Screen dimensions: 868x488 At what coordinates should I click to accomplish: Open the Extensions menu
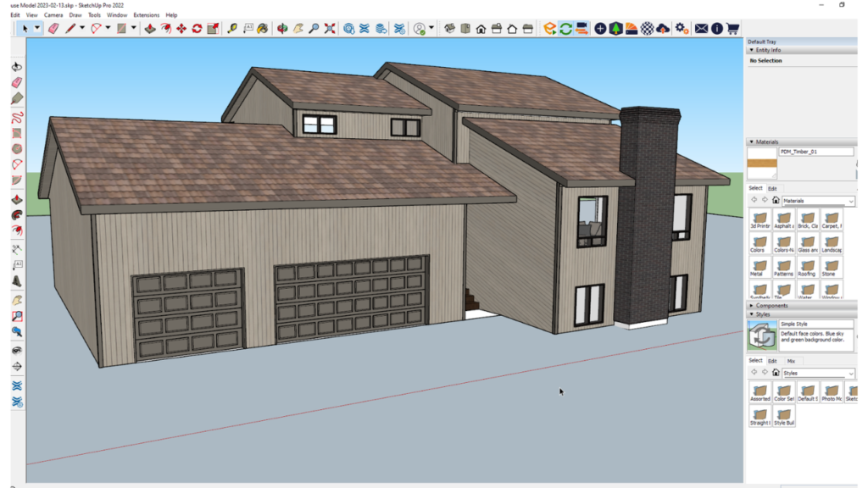[x=146, y=15]
